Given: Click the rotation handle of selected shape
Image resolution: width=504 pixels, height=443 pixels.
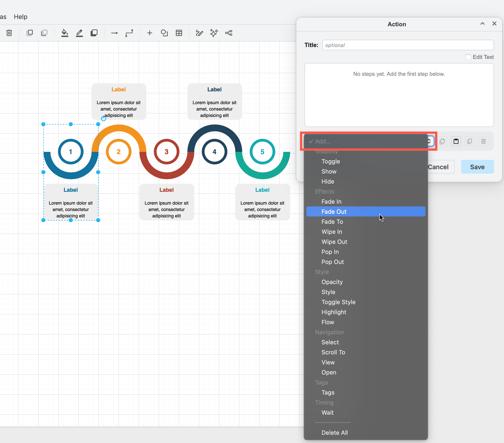Looking at the screenshot, I should (x=104, y=119).
